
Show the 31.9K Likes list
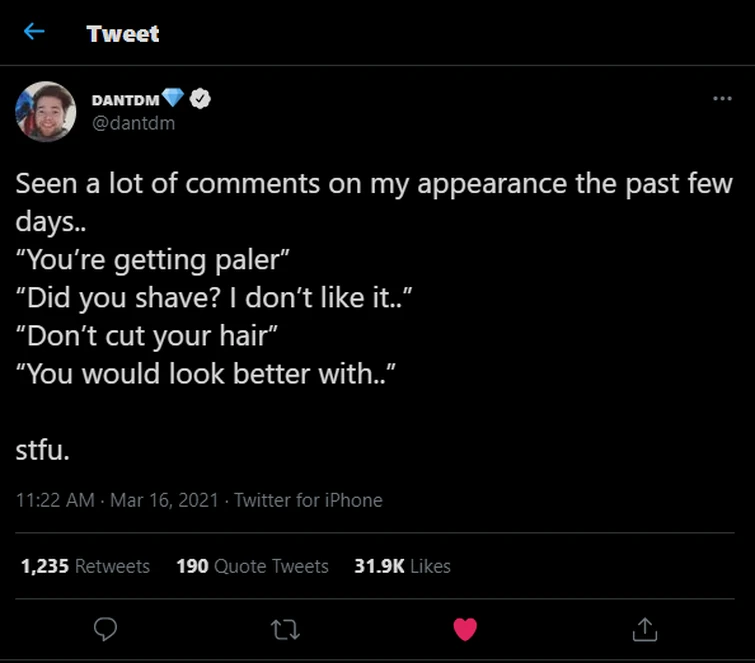coord(402,566)
